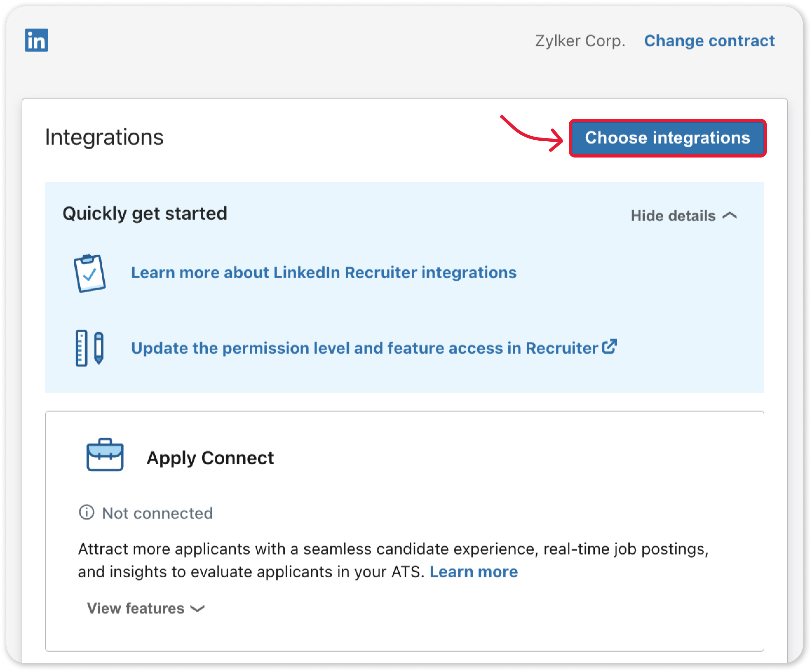Click the Choose integrations button
The height and width of the screenshot is (672, 812).
(667, 138)
